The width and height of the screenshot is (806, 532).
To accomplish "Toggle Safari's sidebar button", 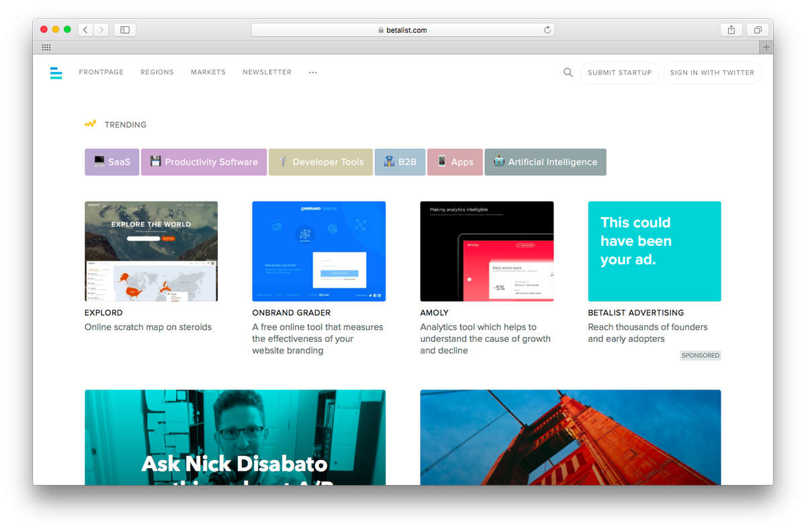I will [125, 30].
